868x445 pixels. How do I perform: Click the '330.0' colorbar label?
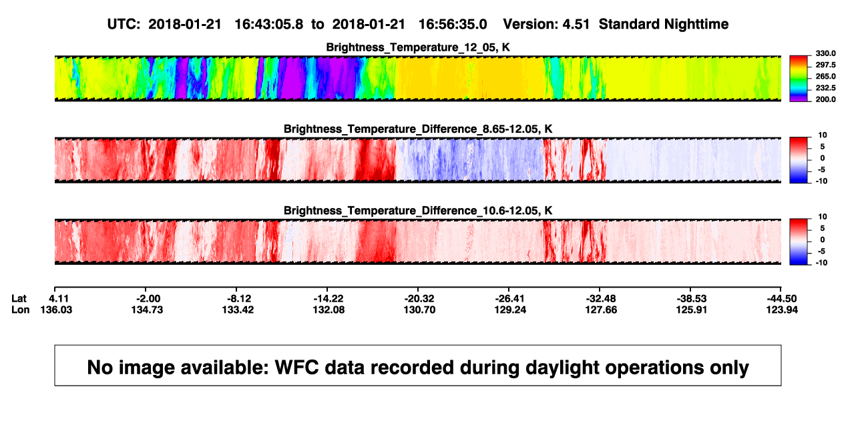click(825, 53)
